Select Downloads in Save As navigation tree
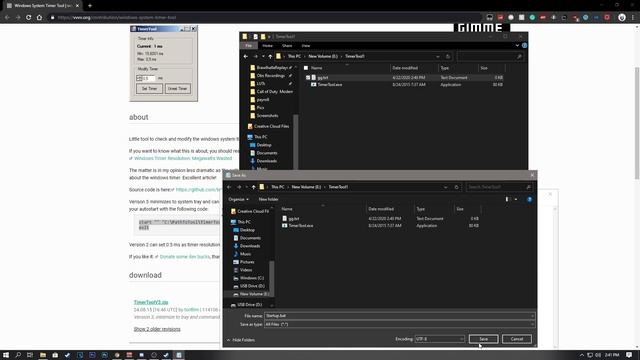 (x=250, y=246)
